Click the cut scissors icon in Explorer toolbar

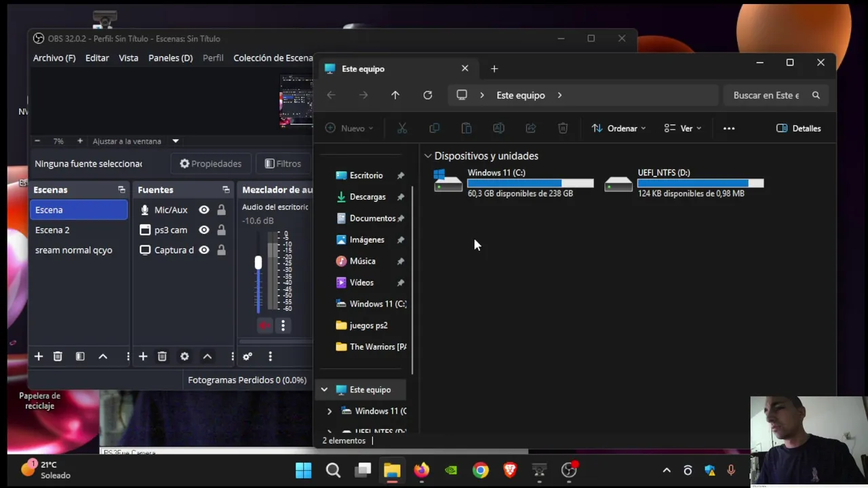coord(402,128)
